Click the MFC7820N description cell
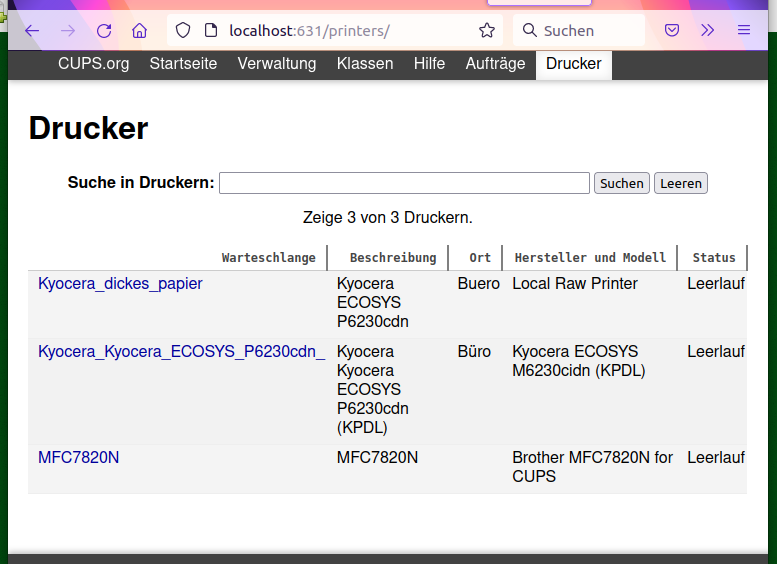 click(377, 457)
